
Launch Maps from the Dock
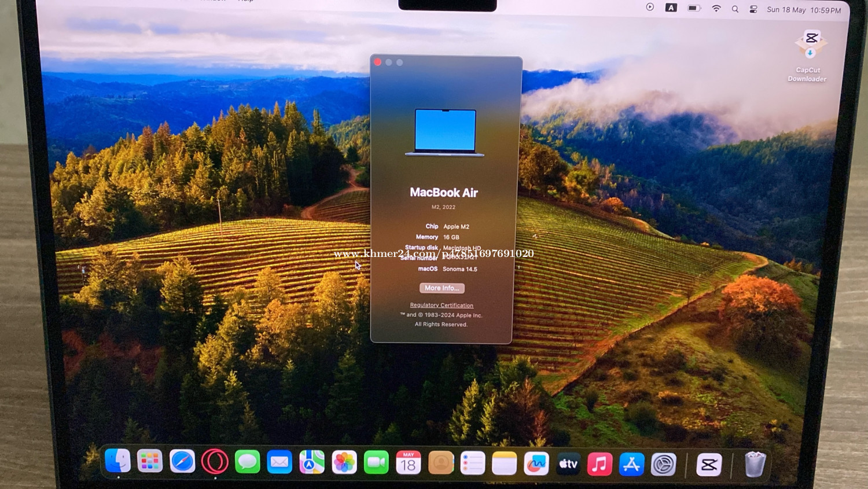[312, 462]
